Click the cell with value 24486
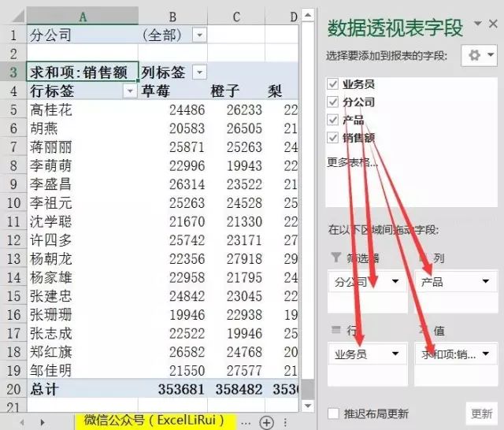Image resolution: width=504 pixels, height=430 pixels. point(173,110)
